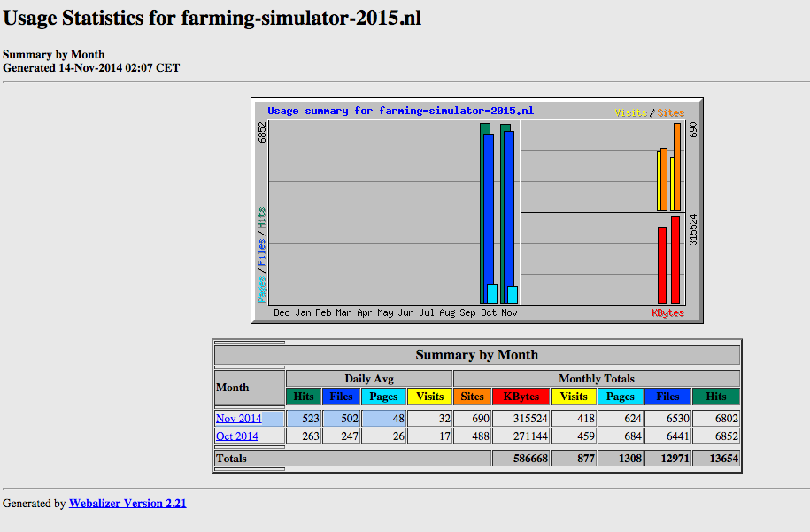
Task: Click the usage summary bar chart image
Action: pyautogui.click(x=477, y=211)
